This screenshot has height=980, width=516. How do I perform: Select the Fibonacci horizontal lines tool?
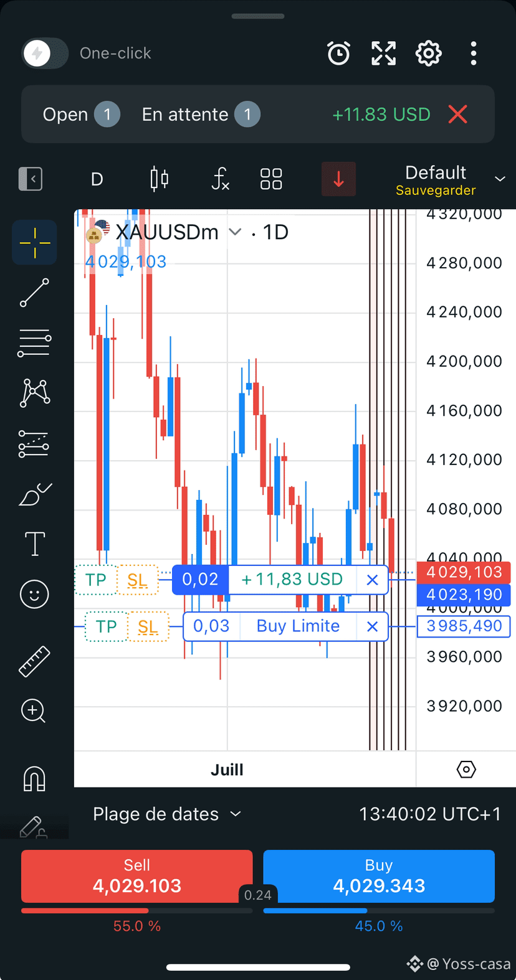(35, 343)
